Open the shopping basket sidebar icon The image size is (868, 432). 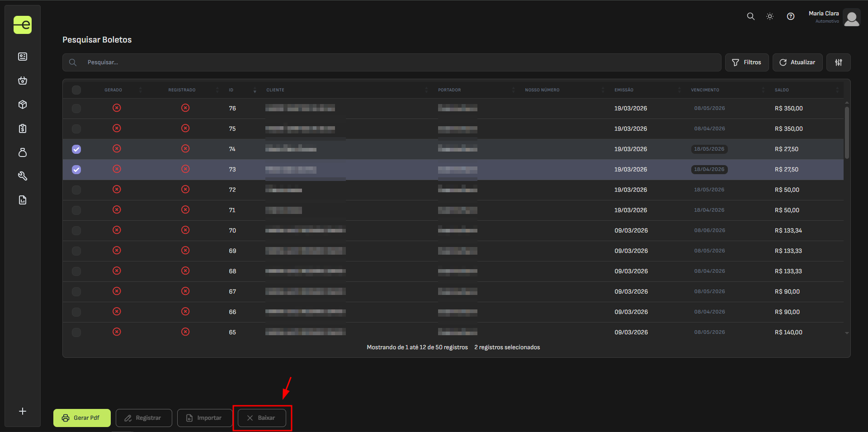[x=23, y=81]
